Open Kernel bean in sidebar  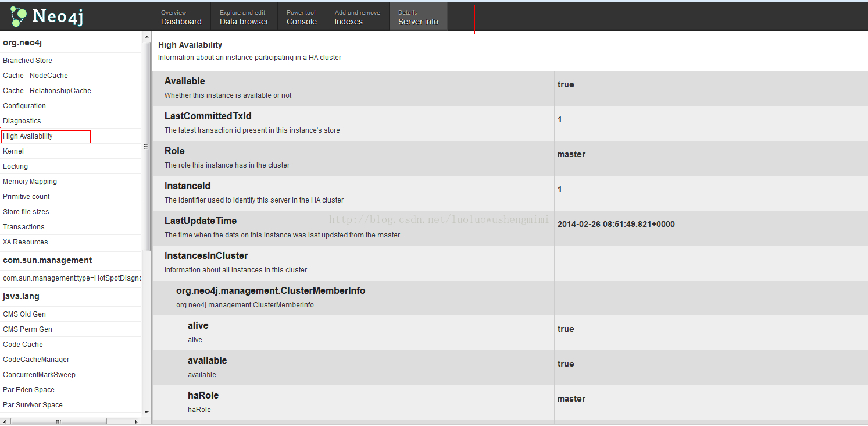pos(13,151)
